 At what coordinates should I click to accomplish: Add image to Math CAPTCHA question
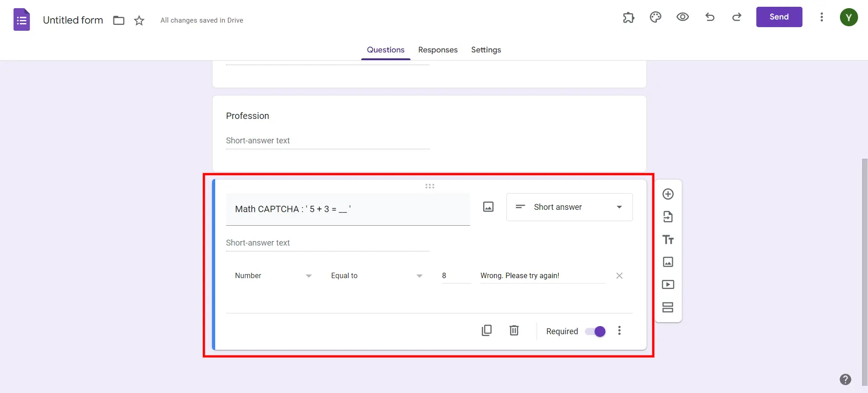click(488, 207)
